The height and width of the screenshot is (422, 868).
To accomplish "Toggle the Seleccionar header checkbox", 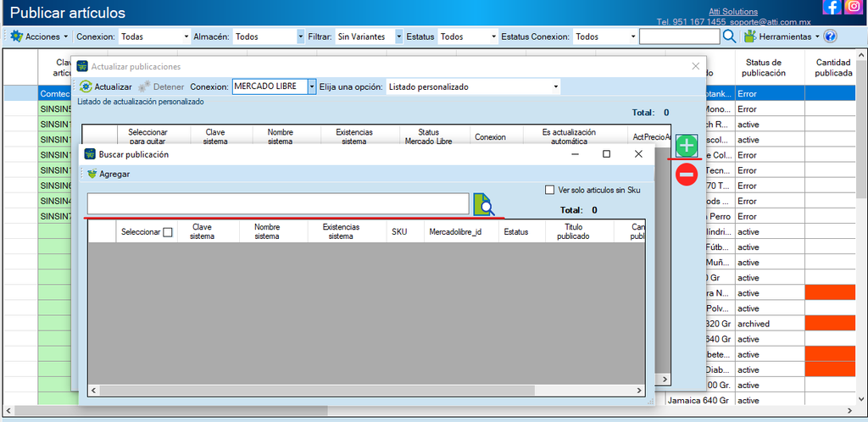I will 167,232.
